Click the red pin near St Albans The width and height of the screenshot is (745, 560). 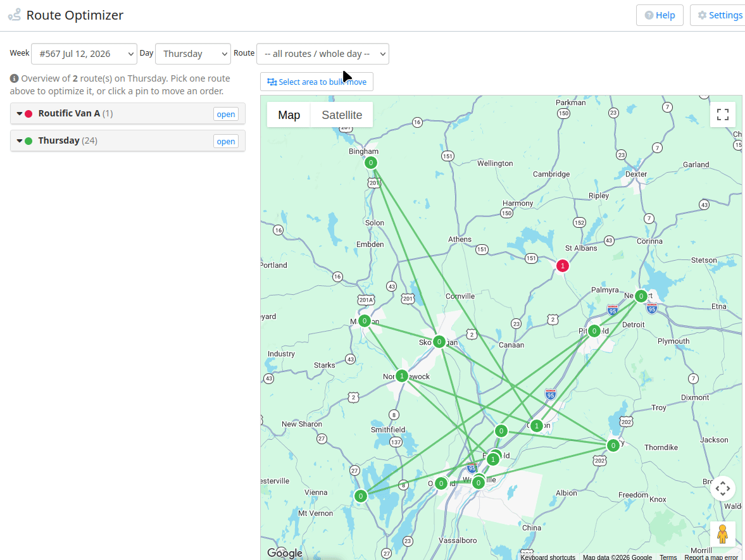coord(563,266)
